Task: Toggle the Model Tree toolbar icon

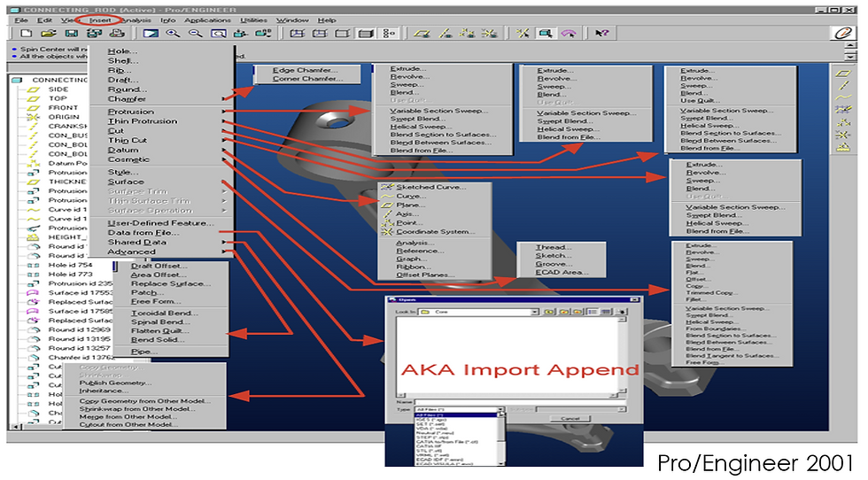Action: 389,34
